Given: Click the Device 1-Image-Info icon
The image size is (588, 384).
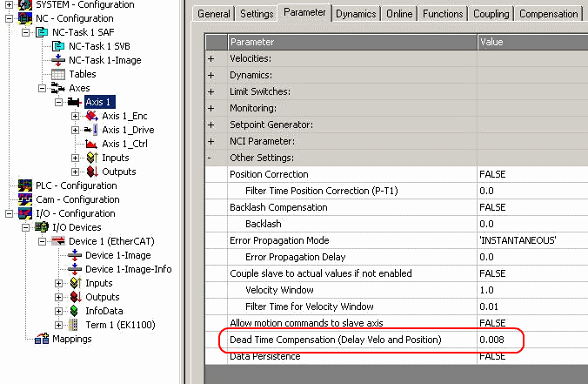Looking at the screenshot, I should (x=75, y=269).
